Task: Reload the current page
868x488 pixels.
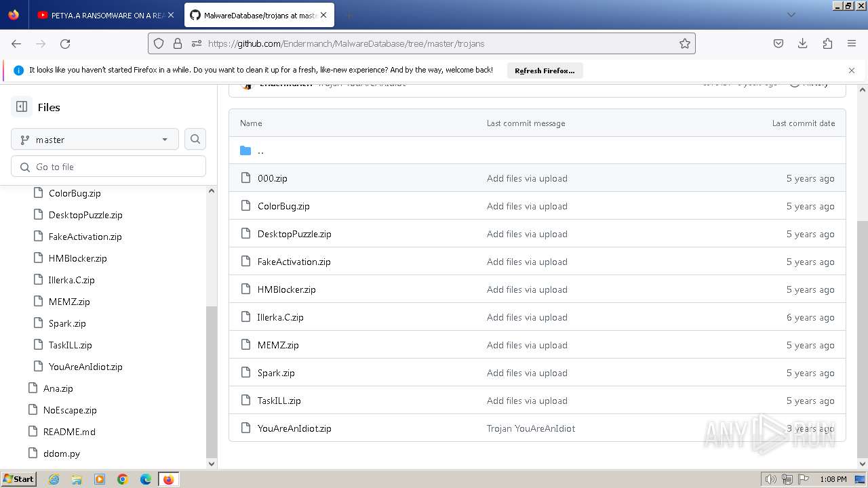Action: [65, 43]
